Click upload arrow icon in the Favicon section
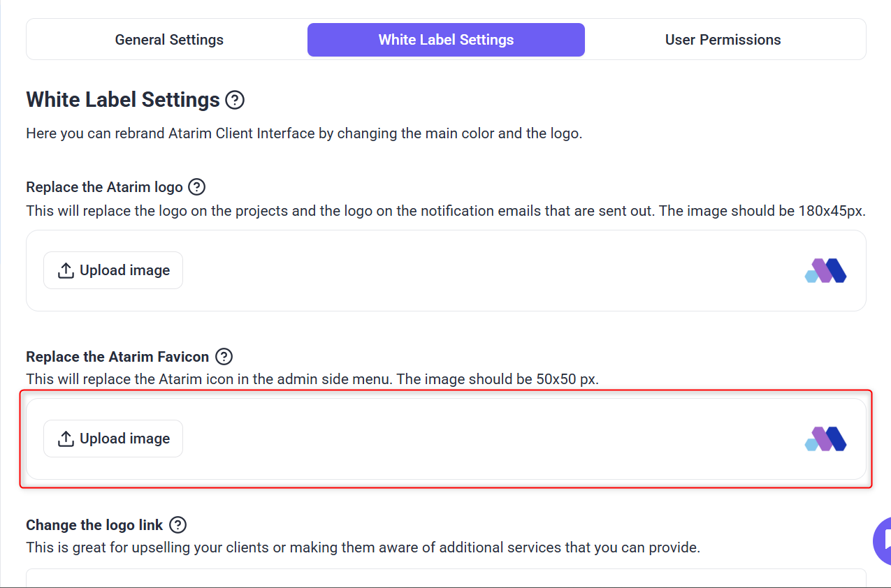Image resolution: width=891 pixels, height=588 pixels. coord(66,439)
